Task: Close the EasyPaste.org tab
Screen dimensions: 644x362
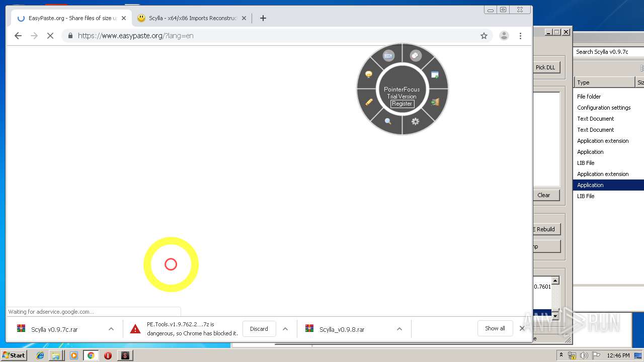Action: [x=124, y=18]
